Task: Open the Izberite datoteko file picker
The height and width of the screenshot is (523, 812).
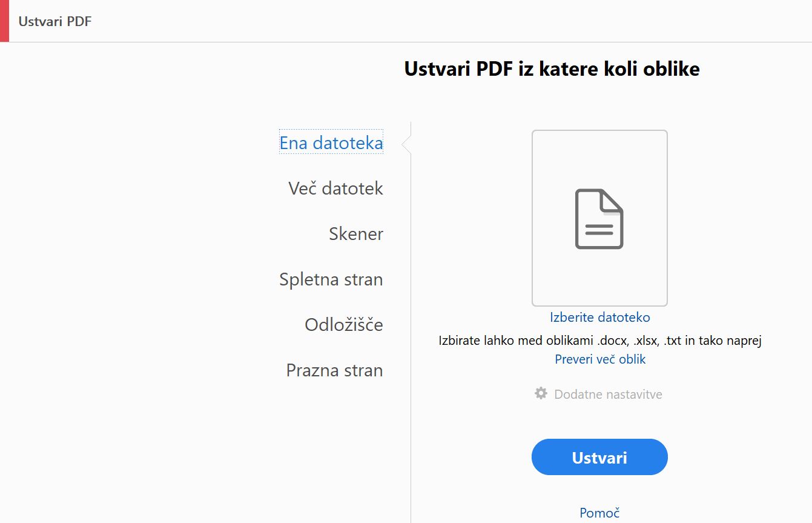Action: [599, 317]
